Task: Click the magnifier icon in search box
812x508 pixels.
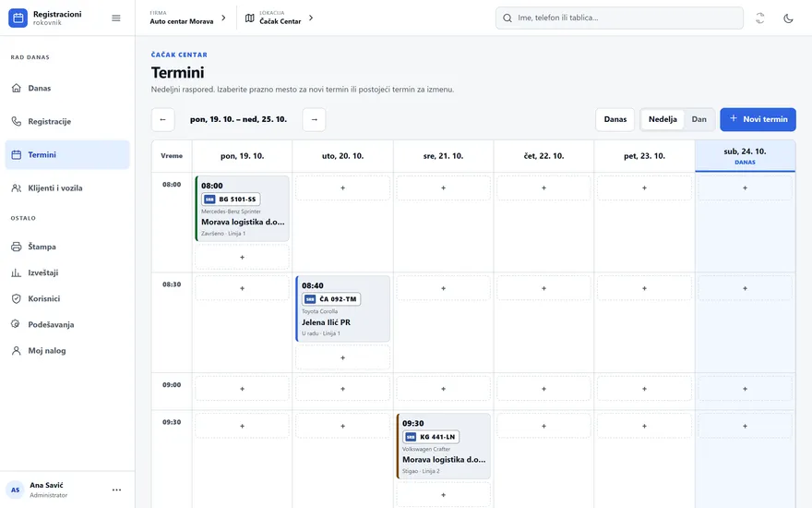Action: click(507, 18)
